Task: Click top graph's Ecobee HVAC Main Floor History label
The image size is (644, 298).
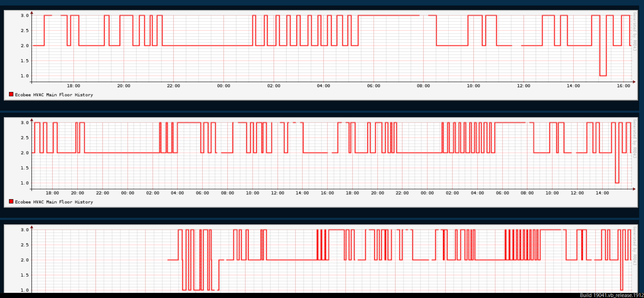Action: 54,95
